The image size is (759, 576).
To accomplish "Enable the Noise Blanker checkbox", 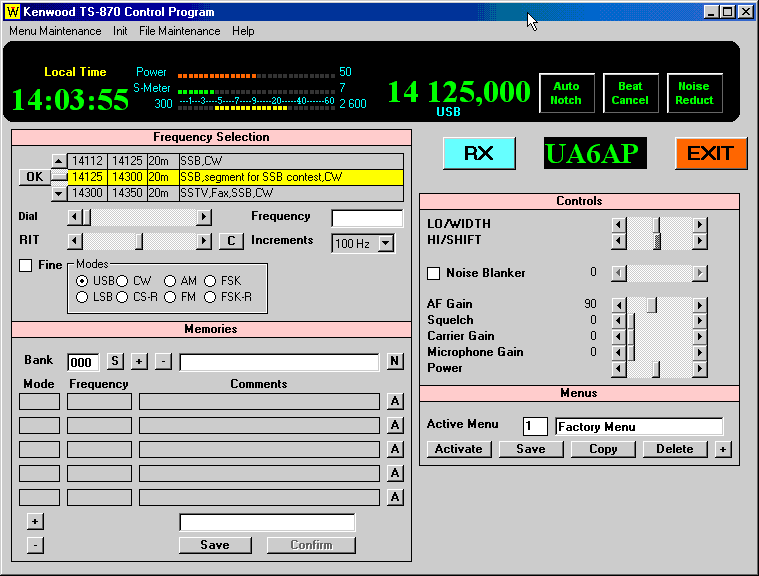I will tap(434, 273).
